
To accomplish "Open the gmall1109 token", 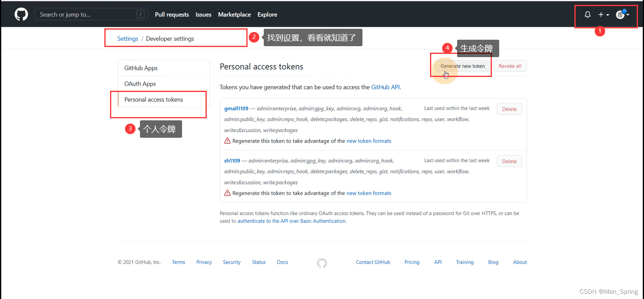I will 236,109.
